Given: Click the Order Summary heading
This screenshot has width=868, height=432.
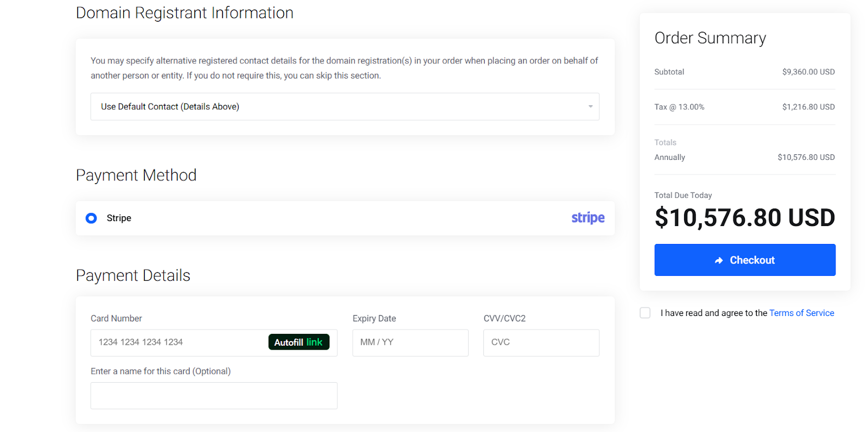Looking at the screenshot, I should 710,38.
